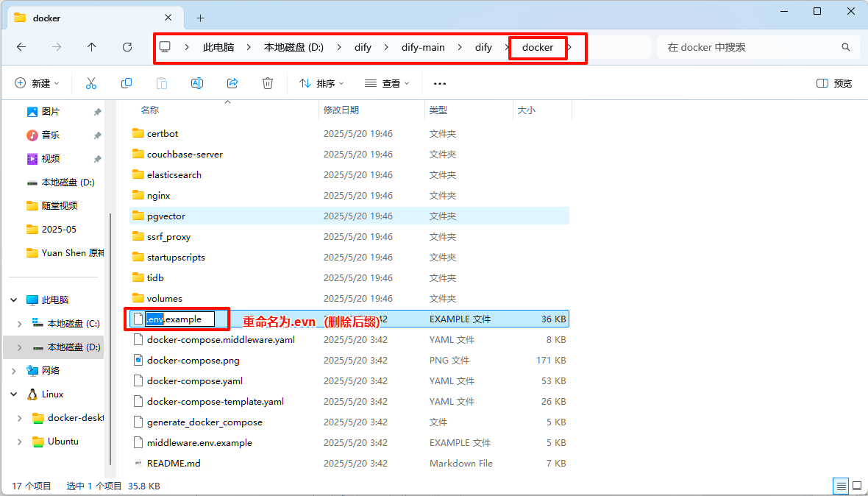Select docker-compose-template.yaml file

[349, 401]
